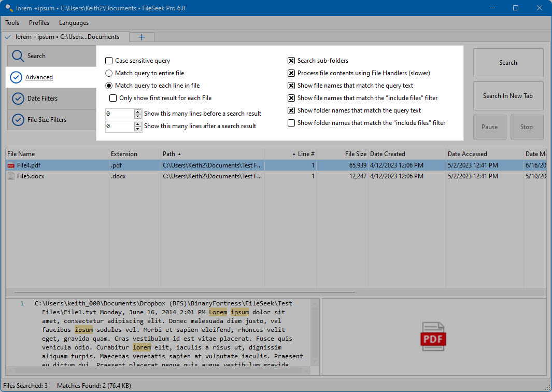Decrease lines shown after a search result
The height and width of the screenshot is (392, 552).
(x=138, y=129)
